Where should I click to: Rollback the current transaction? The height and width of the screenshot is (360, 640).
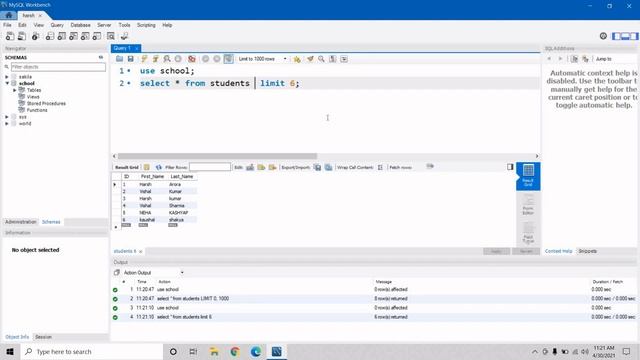click(x=217, y=59)
